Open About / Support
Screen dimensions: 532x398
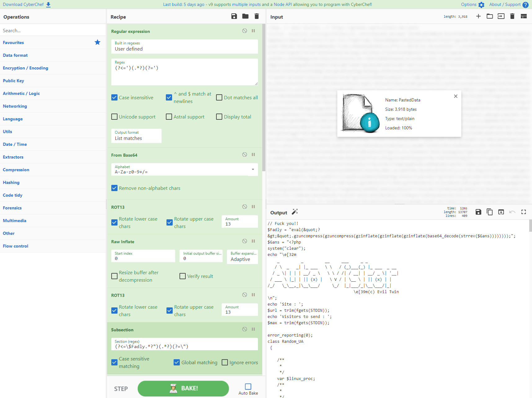point(509,5)
